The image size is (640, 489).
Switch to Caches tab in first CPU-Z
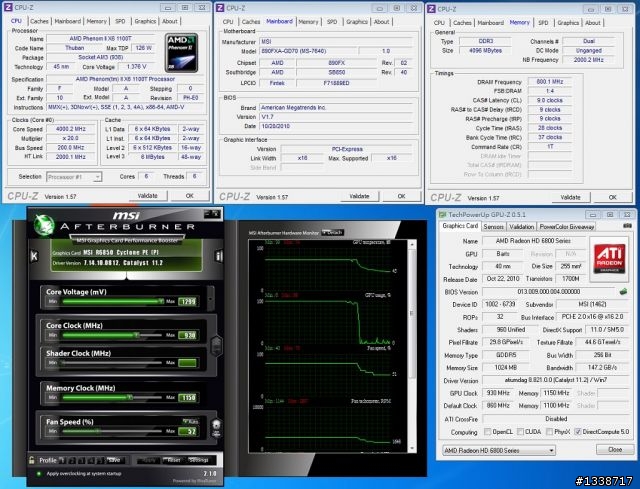tap(39, 21)
